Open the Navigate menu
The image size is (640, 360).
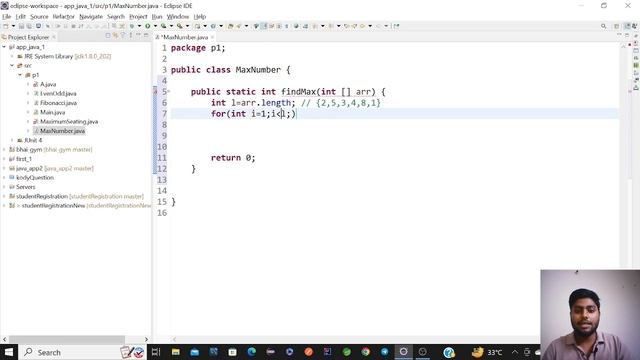pos(91,17)
